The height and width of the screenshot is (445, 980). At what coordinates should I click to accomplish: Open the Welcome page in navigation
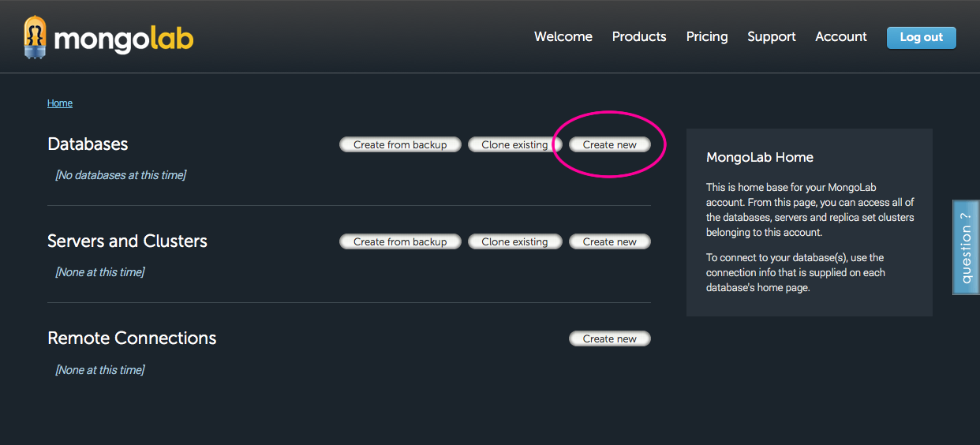point(563,37)
